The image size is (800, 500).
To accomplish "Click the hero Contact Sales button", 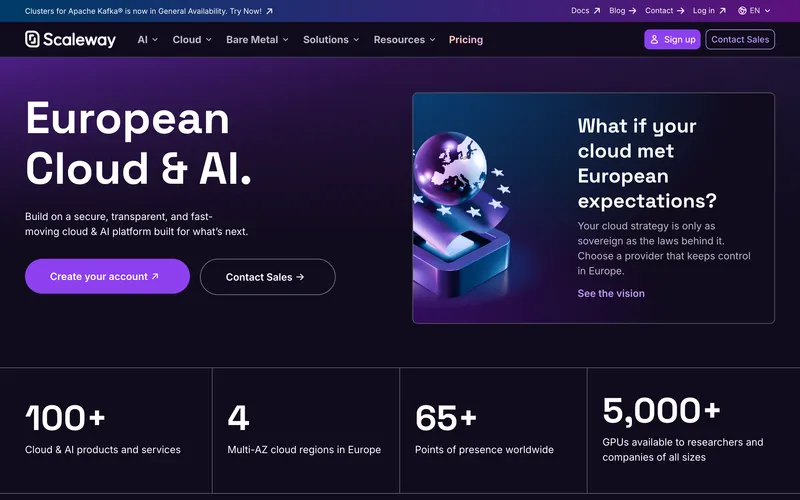I will [x=267, y=277].
